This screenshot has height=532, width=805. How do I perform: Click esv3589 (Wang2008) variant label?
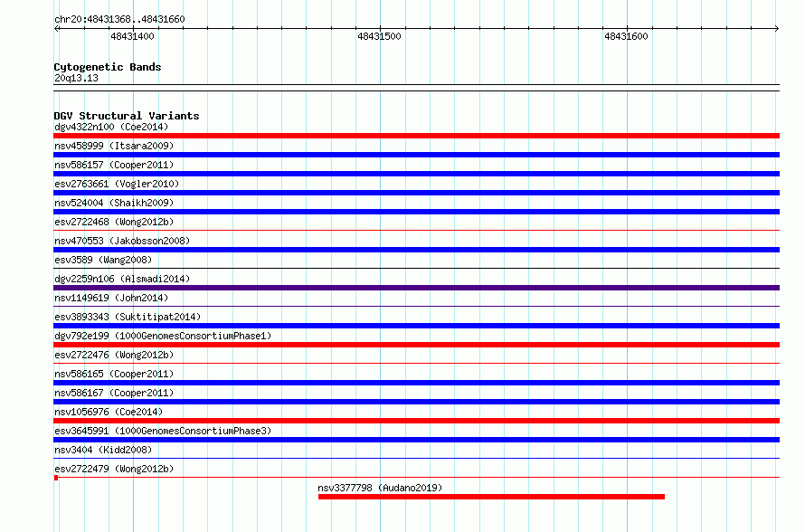(103, 260)
